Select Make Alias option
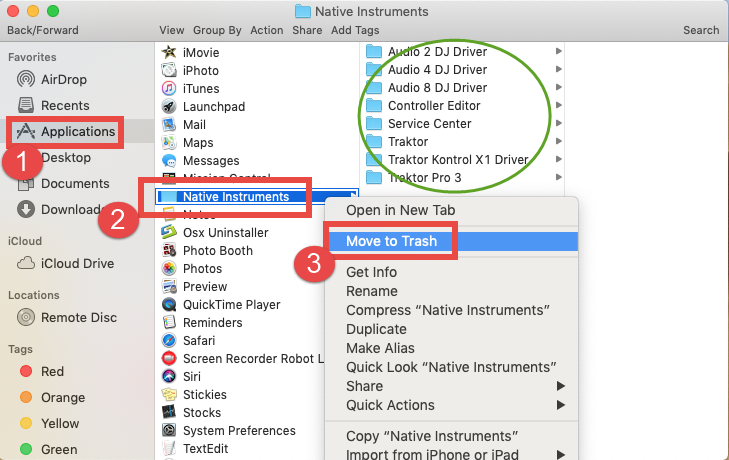Image resolution: width=729 pixels, height=460 pixels. click(451, 348)
